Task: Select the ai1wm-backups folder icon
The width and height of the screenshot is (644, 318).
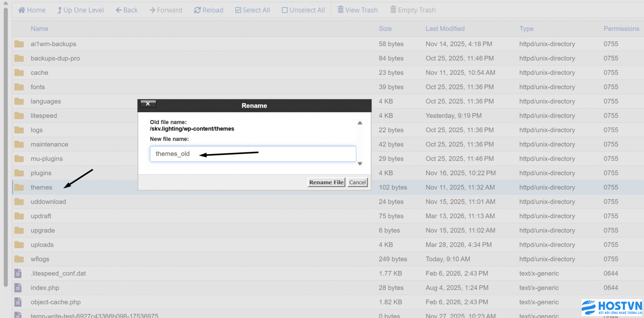Action: pos(19,44)
